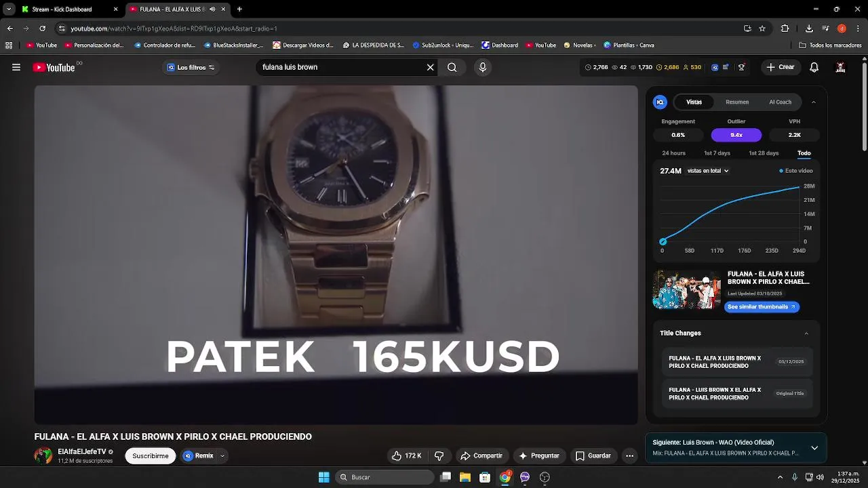Clear the search text with the X icon

(430, 67)
